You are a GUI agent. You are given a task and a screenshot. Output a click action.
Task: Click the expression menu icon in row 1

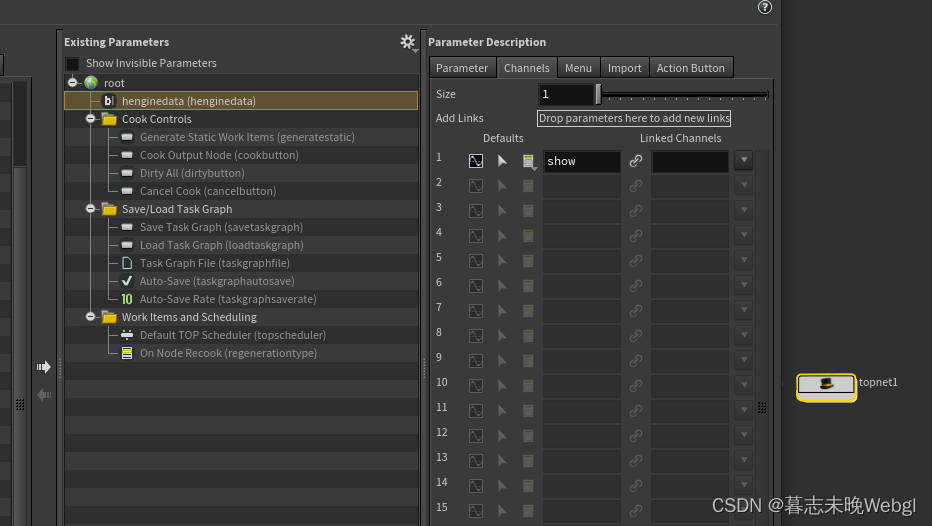528,161
